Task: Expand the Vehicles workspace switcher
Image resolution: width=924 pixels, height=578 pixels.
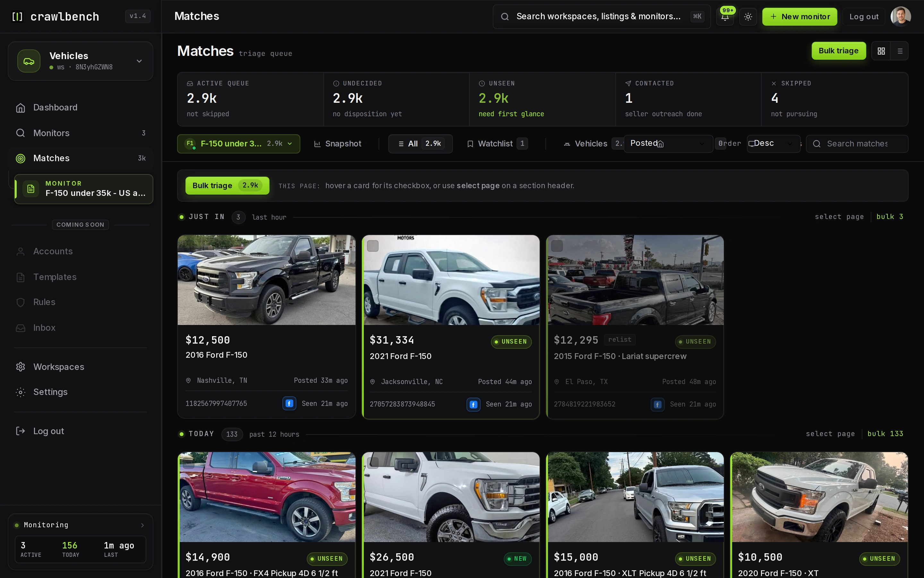Action: 81,61
